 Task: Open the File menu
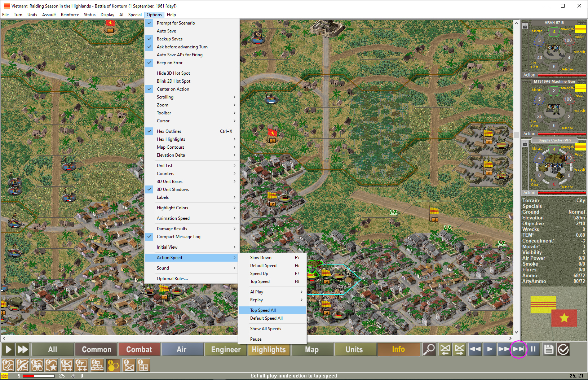[5, 15]
